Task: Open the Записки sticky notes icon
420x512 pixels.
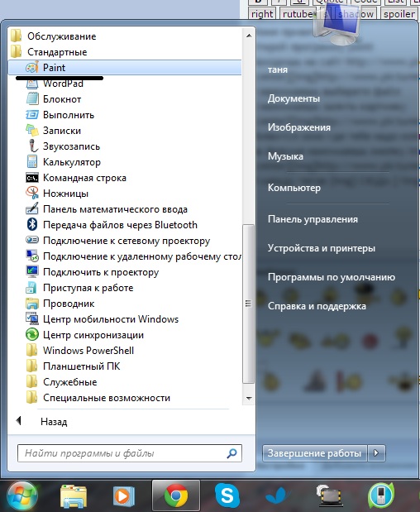Action: tap(32, 131)
